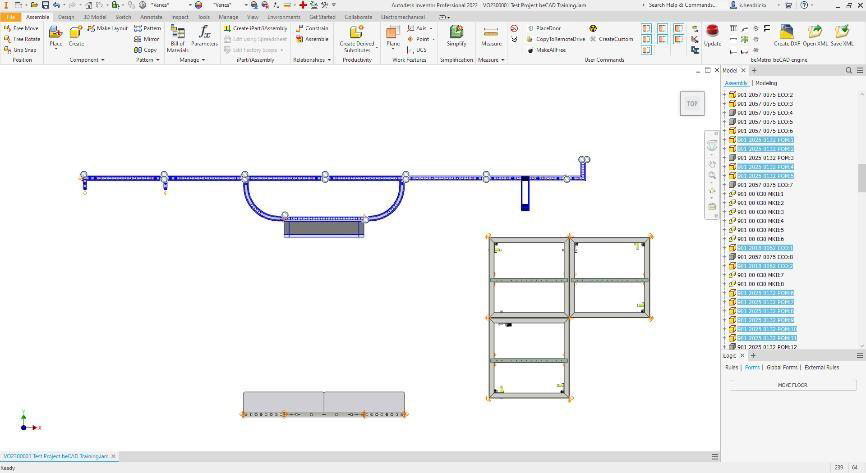Expand the Component panel dropdown
The image size is (866, 473).
86,60
